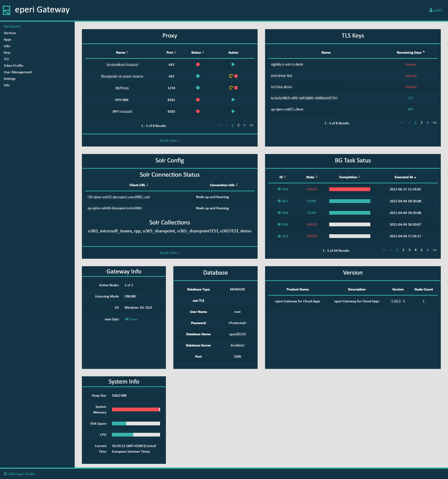Image resolution: width=448 pixels, height=479 pixels.
Task: Click the 271 remaining days value
Action: (411, 98)
